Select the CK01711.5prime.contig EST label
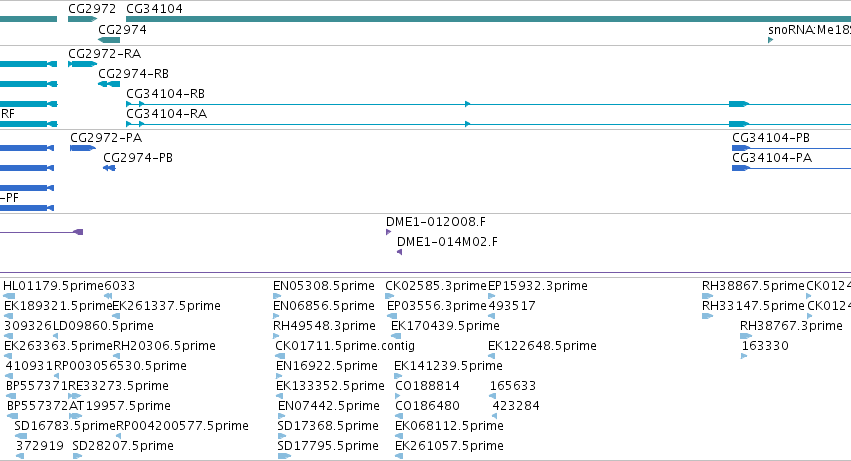The width and height of the screenshot is (851, 461). coord(345,345)
